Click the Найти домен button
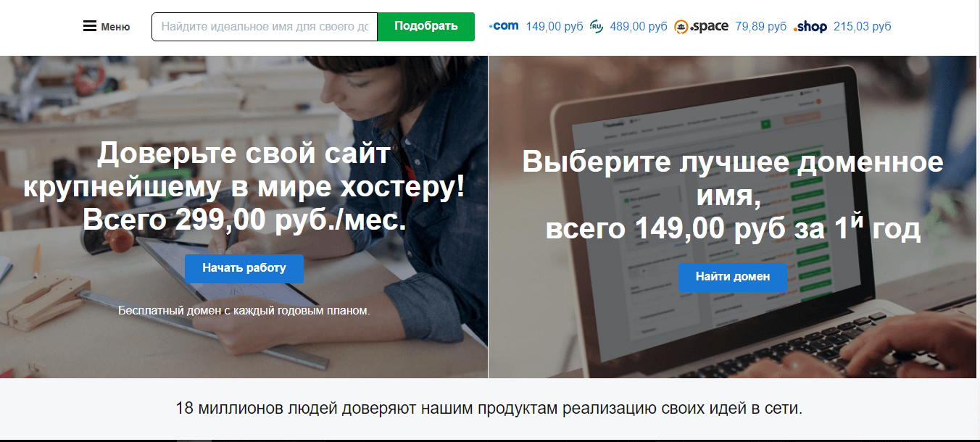 (x=732, y=278)
